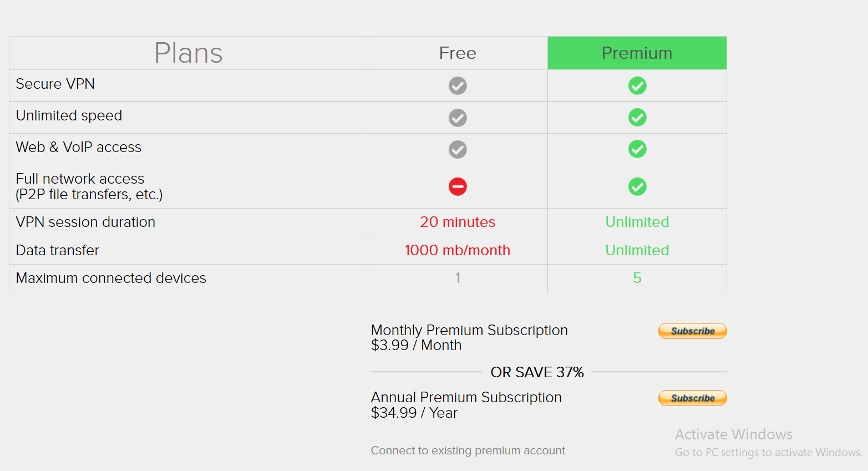The image size is (868, 471).
Task: Click the green checkmark for Secure VPN Premium
Action: click(637, 86)
